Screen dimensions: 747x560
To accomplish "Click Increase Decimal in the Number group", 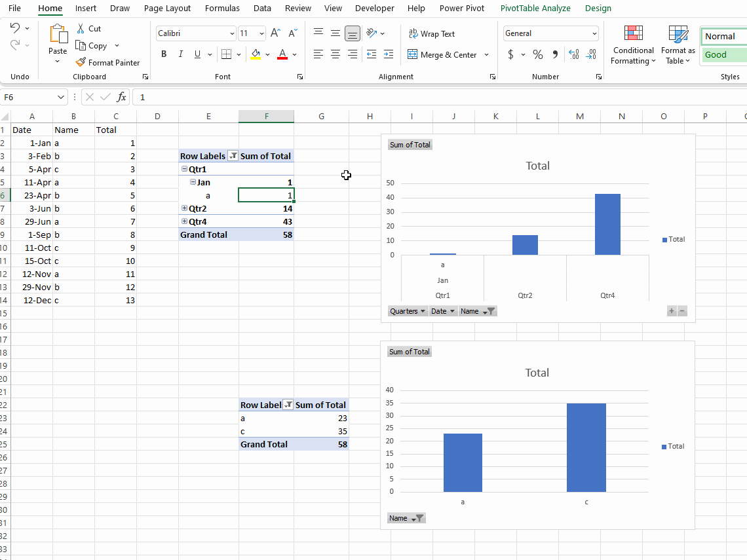I will point(573,54).
